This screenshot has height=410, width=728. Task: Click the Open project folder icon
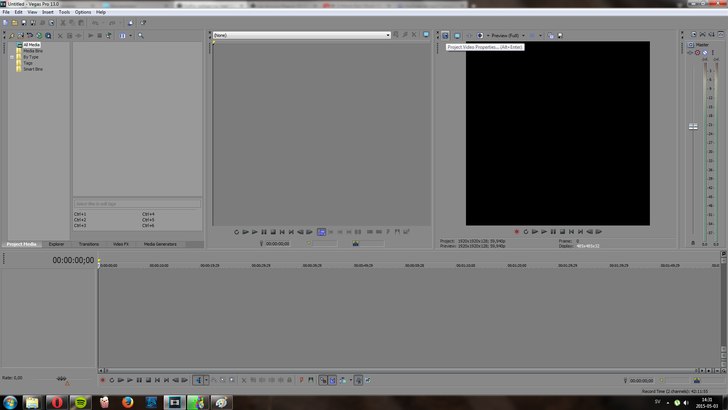tap(15, 22)
